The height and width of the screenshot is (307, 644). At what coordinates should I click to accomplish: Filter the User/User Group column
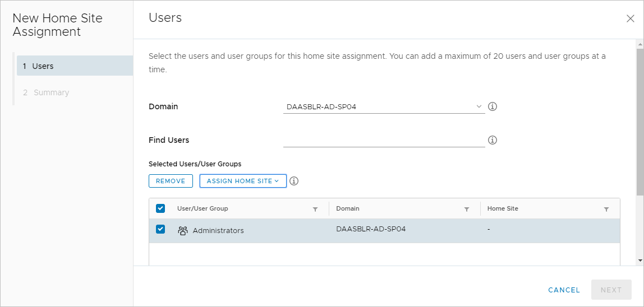click(315, 210)
